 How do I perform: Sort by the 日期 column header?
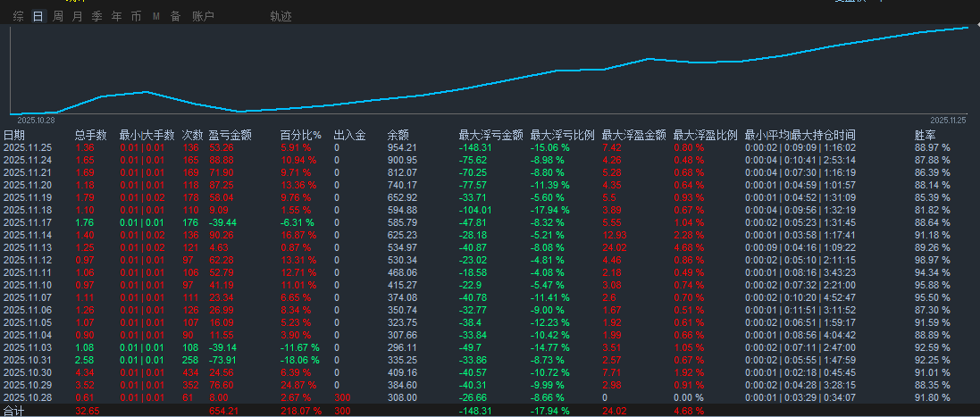click(14, 135)
